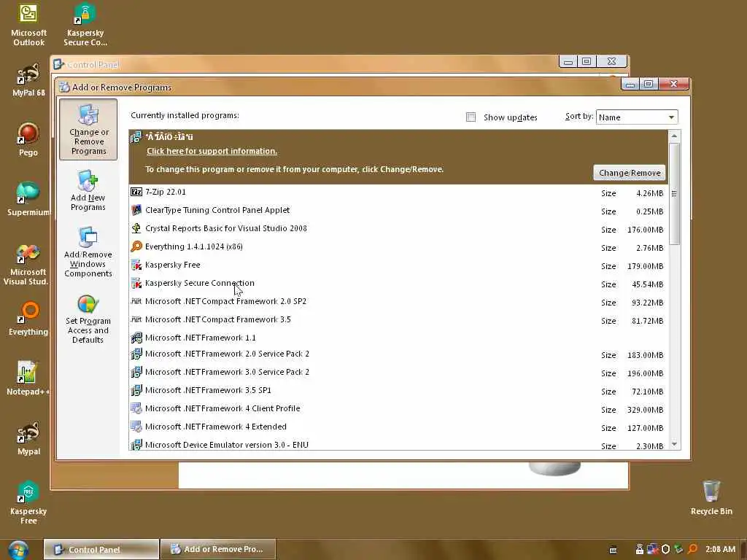Click the 176.00MB size of Crystal Reports
The height and width of the screenshot is (560, 747).
[645, 230]
